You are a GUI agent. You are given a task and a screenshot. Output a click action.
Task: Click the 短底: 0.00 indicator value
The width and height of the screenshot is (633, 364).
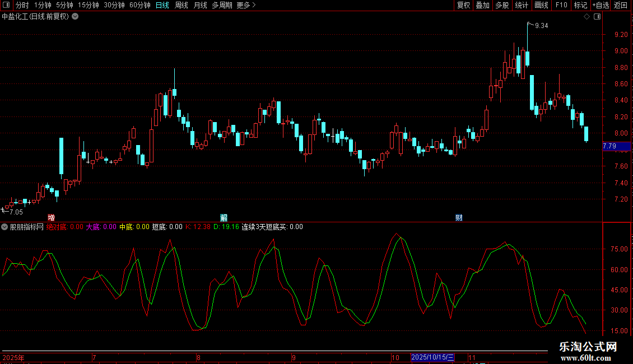pyautogui.click(x=167, y=227)
